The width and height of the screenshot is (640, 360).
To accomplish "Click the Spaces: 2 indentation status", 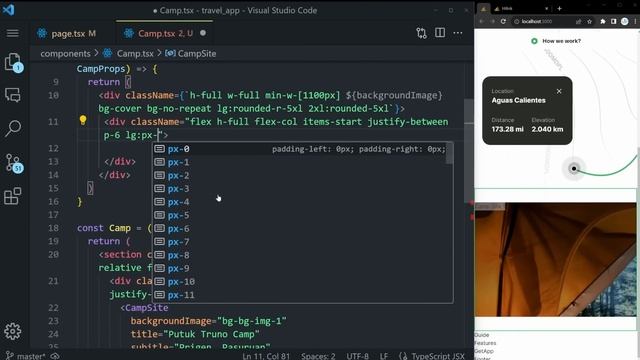I will pyautogui.click(x=318, y=356).
